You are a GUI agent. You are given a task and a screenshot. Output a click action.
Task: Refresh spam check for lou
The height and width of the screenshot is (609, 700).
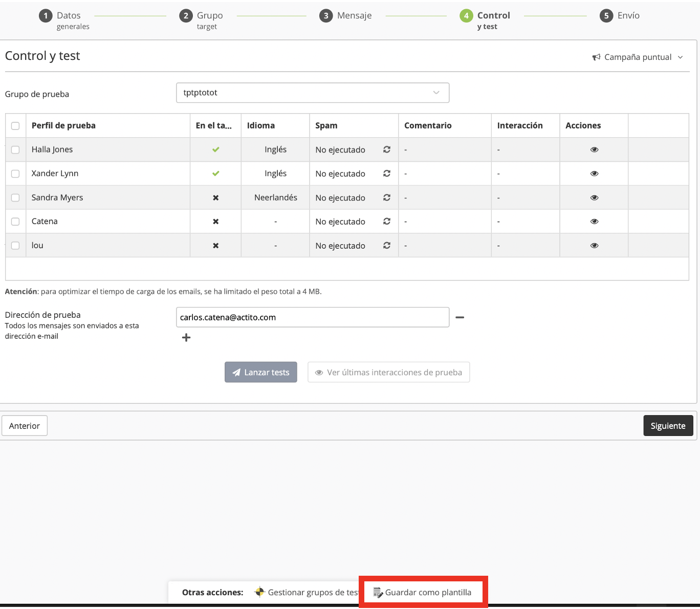pyautogui.click(x=387, y=246)
